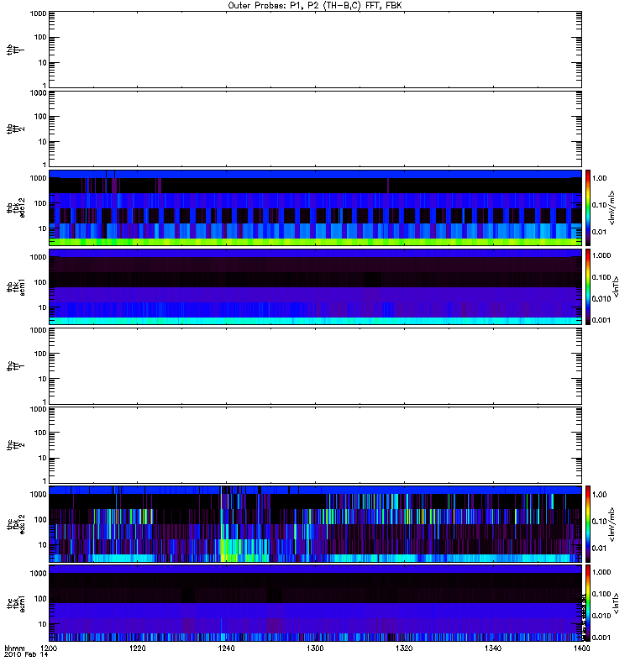Click the 1240 time axis label
The height and width of the screenshot is (672, 630).
[226, 648]
